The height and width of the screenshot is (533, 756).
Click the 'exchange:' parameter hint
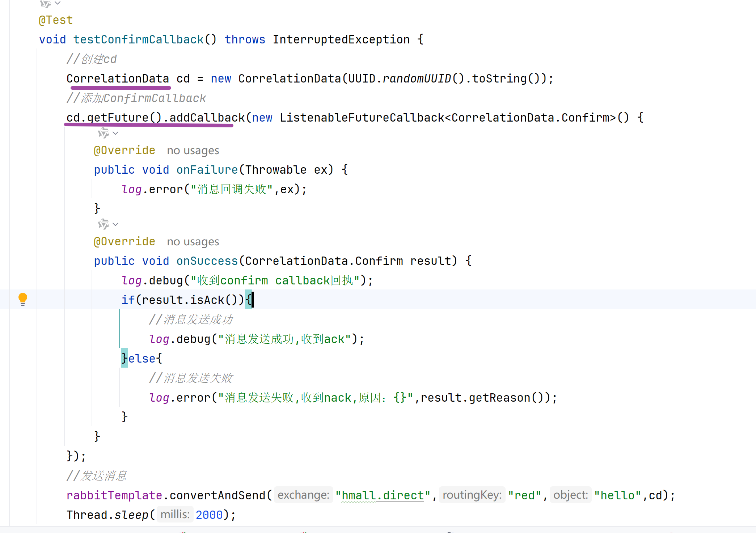click(x=303, y=495)
